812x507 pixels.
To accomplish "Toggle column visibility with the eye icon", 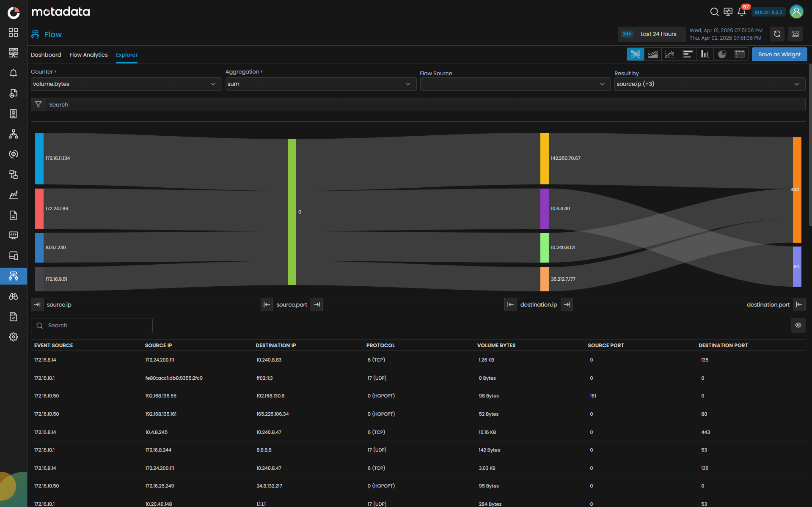I will click(798, 325).
